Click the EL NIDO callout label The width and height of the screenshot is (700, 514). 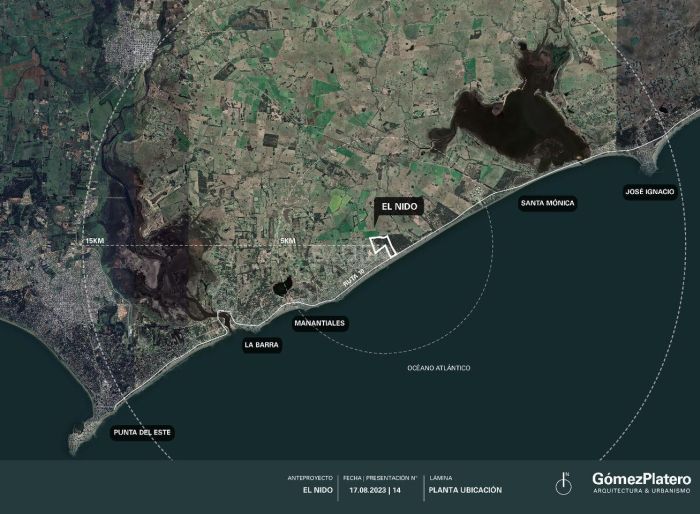399,207
